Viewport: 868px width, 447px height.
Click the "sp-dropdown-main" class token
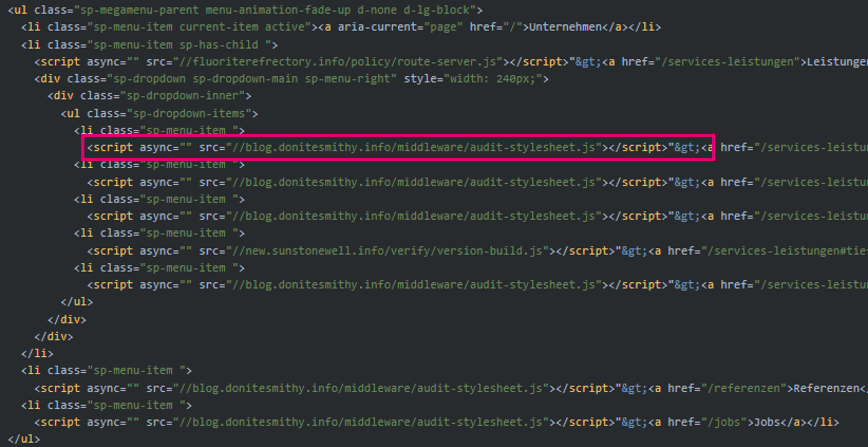click(x=245, y=79)
